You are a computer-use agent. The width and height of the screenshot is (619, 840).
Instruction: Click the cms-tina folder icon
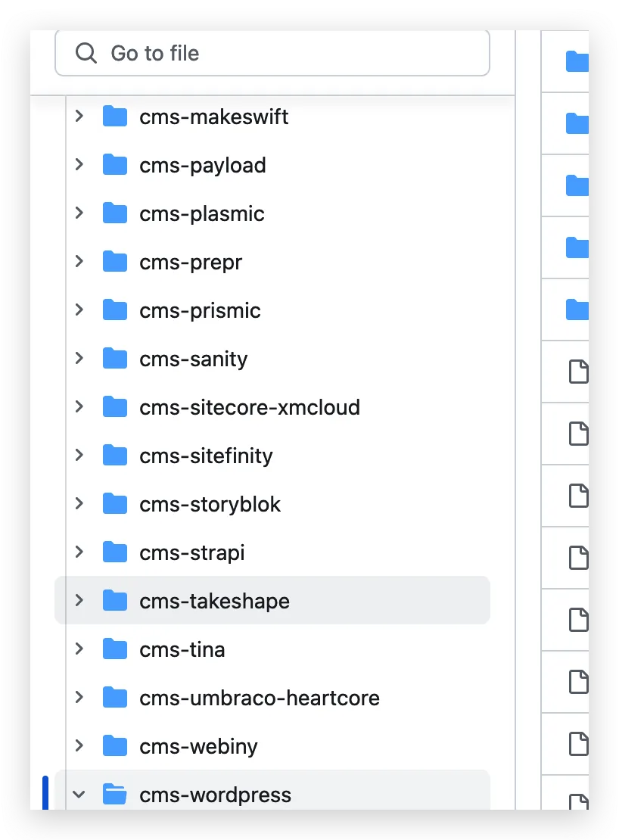coord(114,649)
